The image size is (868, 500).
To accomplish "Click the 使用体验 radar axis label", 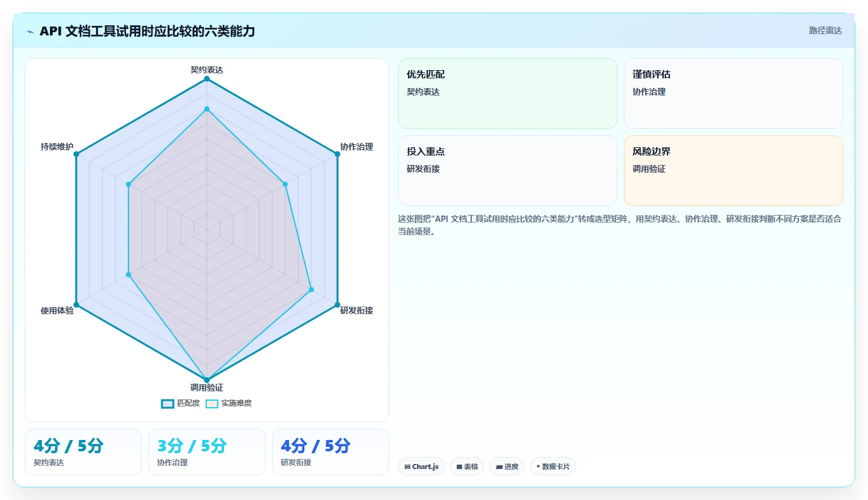I will coord(57,310).
